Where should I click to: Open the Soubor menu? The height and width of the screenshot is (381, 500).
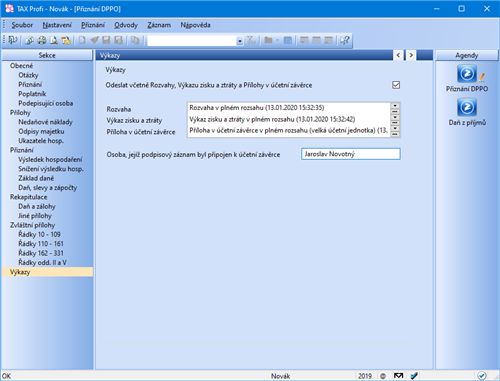[x=22, y=25]
